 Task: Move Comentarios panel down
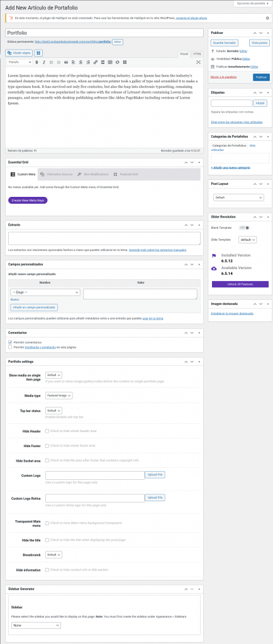coord(192,333)
